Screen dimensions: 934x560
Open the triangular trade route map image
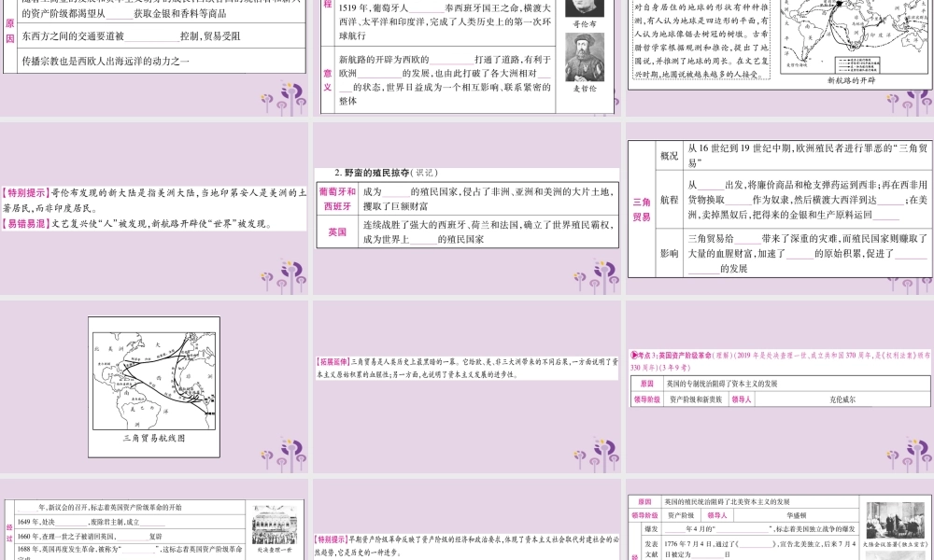[154, 380]
